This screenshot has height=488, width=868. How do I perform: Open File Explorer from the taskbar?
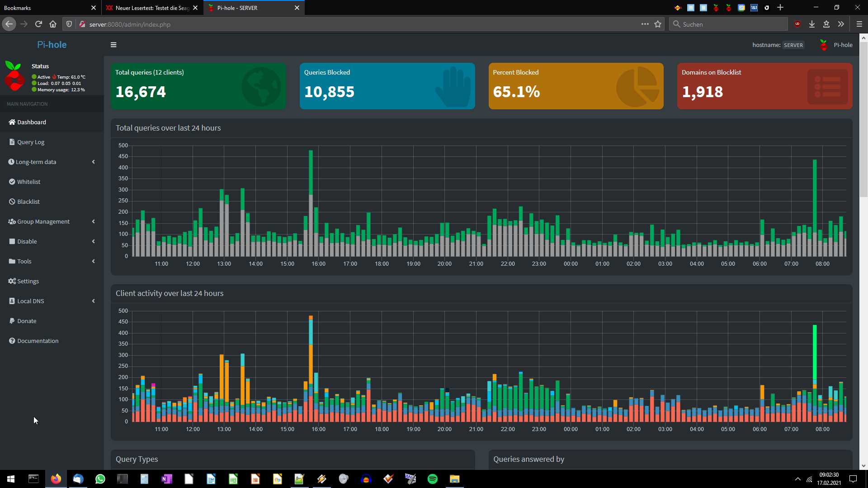(x=455, y=479)
